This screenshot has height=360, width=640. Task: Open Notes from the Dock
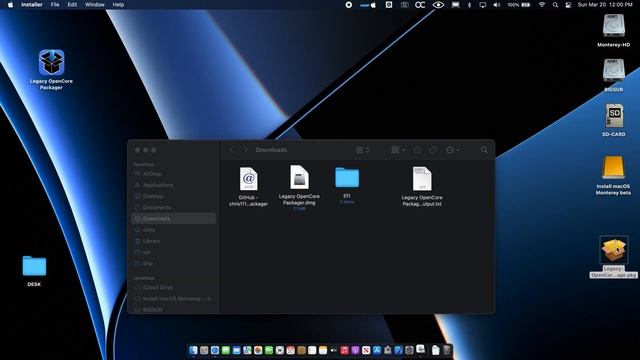click(323, 350)
